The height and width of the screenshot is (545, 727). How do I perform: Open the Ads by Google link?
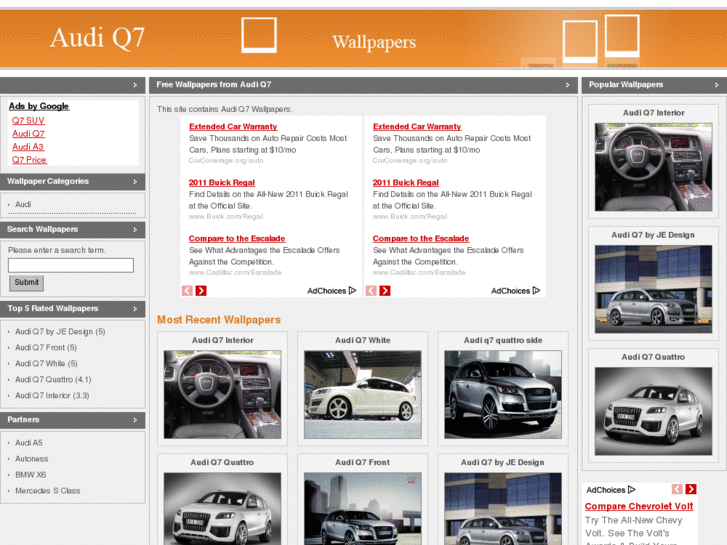[39, 106]
